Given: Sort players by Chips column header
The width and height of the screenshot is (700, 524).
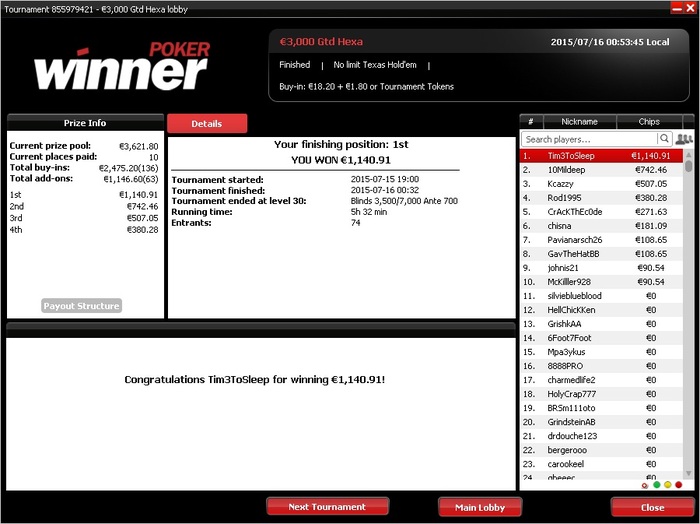Looking at the screenshot, I should point(649,121).
